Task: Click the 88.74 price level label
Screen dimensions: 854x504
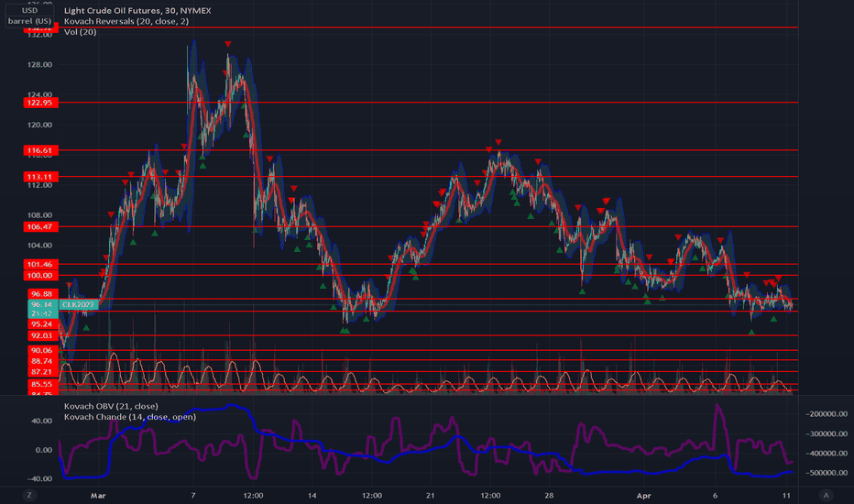Action: 42,361
